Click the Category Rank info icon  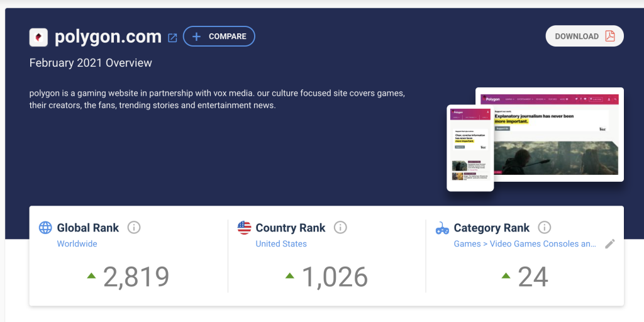pyautogui.click(x=544, y=227)
